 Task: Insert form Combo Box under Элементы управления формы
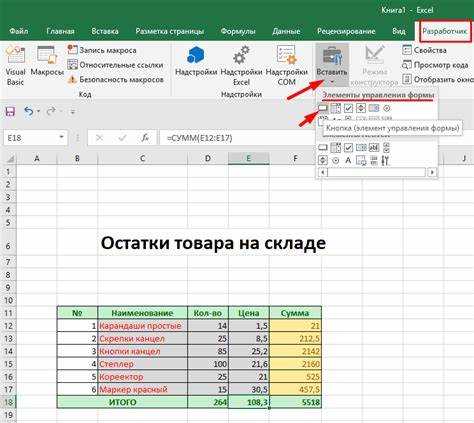(x=336, y=108)
